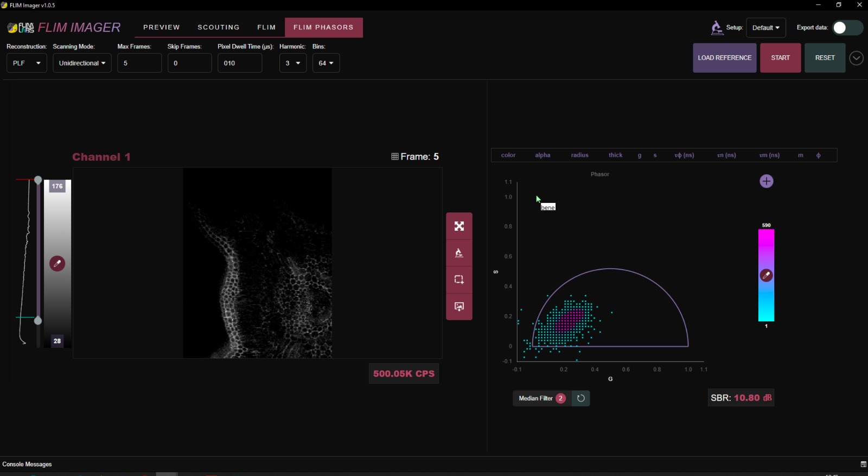The width and height of the screenshot is (868, 476).
Task: Click the purple plus button above colorbar
Action: pyautogui.click(x=766, y=181)
